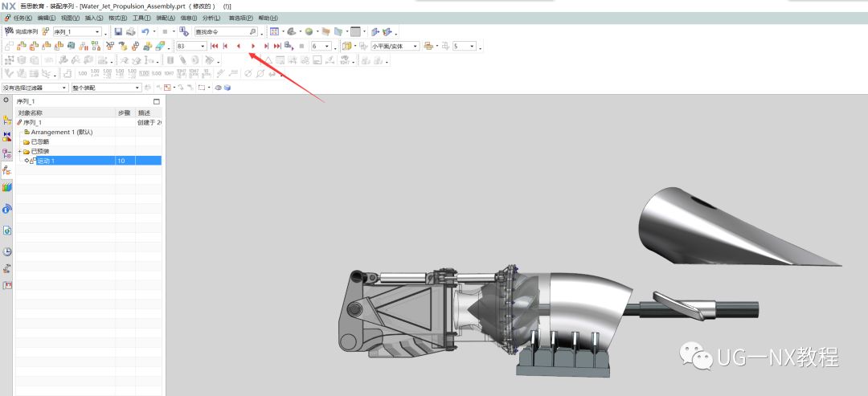Click the Print icon
This screenshot has width=868, height=396.
[x=131, y=31]
